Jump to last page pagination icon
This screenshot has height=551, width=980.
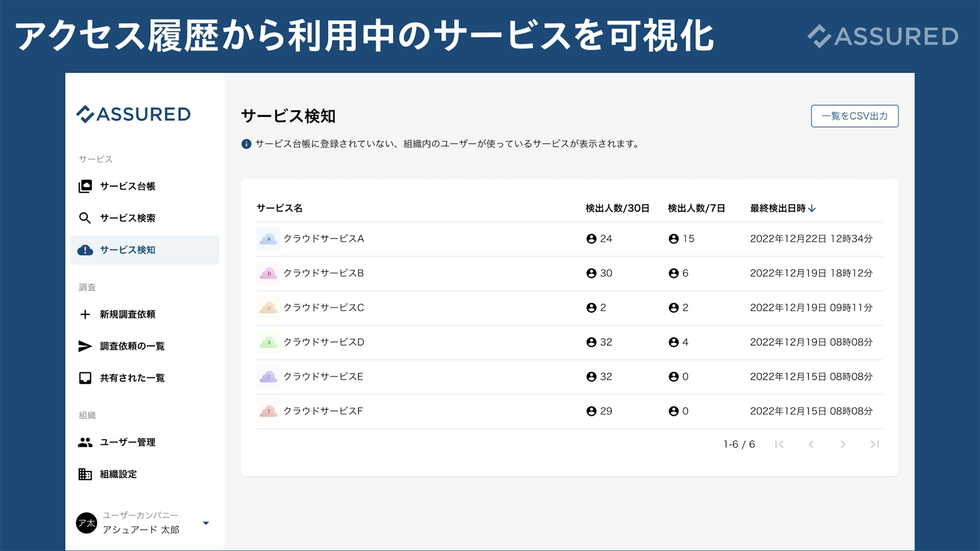tap(875, 444)
